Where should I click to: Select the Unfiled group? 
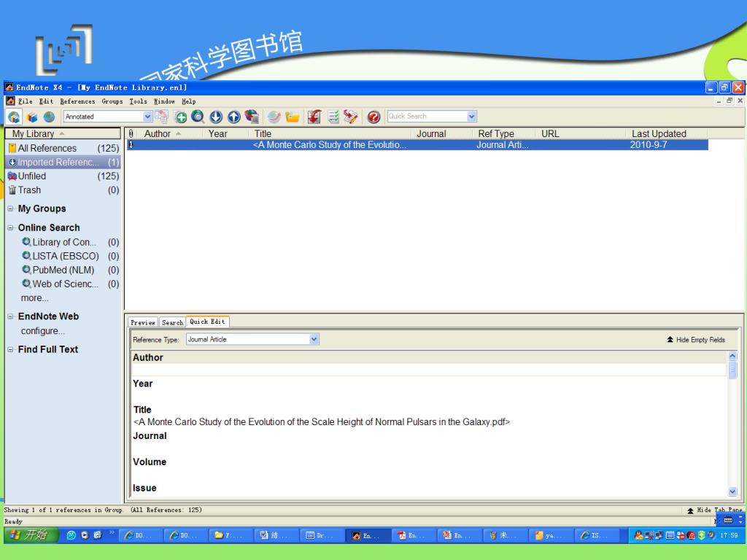point(63,176)
